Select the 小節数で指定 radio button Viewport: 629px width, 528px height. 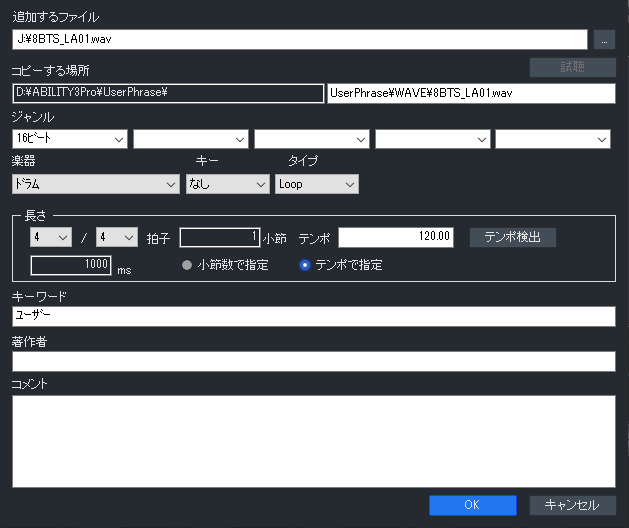click(187, 265)
